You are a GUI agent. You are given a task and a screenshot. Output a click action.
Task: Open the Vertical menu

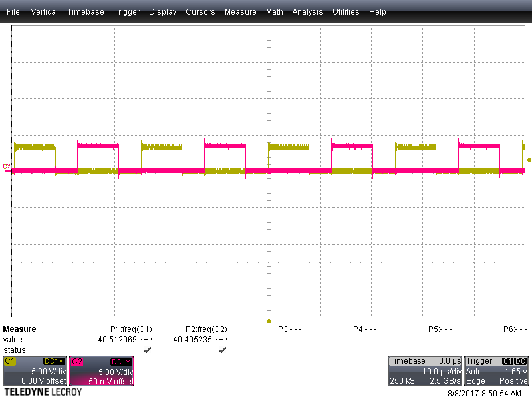click(x=44, y=12)
